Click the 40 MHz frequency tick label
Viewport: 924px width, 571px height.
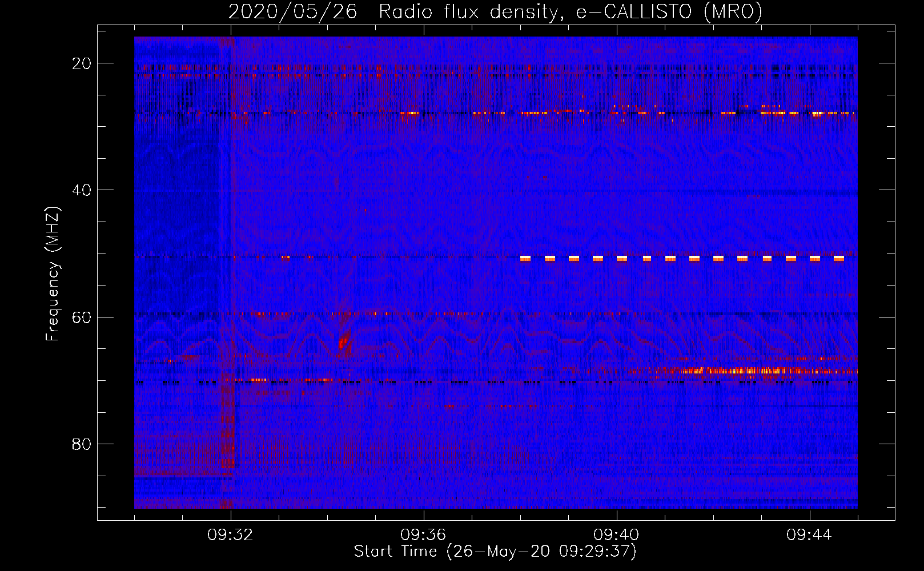[82, 190]
